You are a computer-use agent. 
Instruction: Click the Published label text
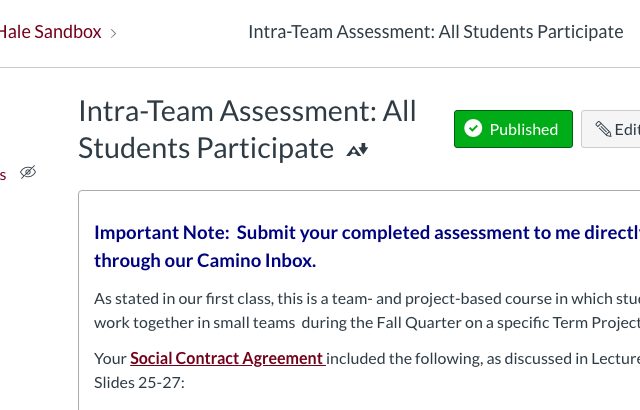pyautogui.click(x=524, y=129)
